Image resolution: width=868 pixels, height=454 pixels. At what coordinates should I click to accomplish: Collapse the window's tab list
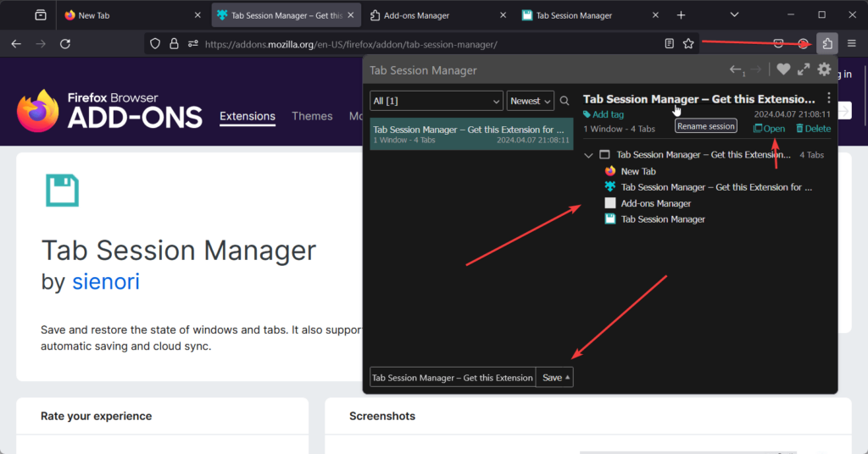[588, 155]
